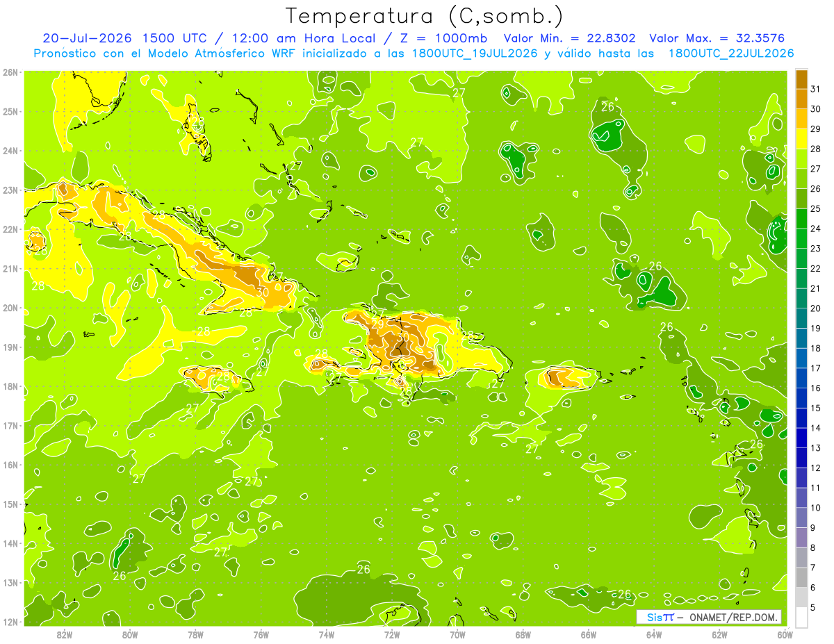Pick green legend swatch between 23 and 24
The image size is (834, 644).
coord(801,238)
